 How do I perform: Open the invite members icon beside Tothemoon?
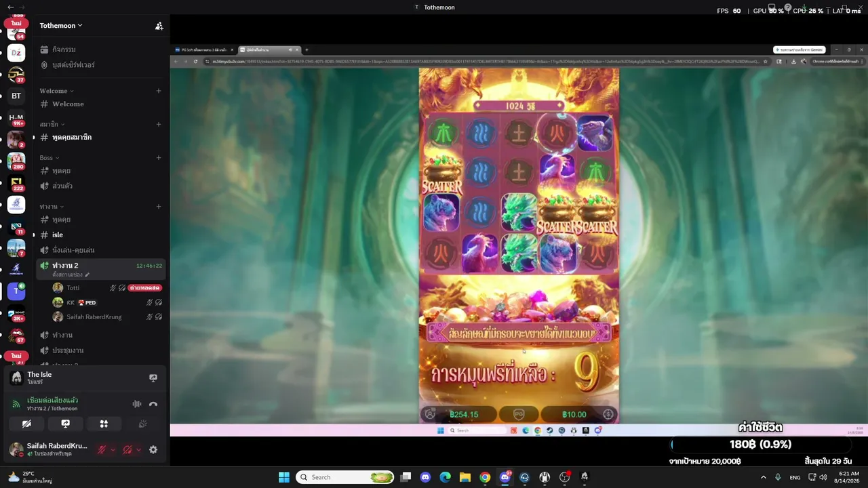(x=159, y=26)
